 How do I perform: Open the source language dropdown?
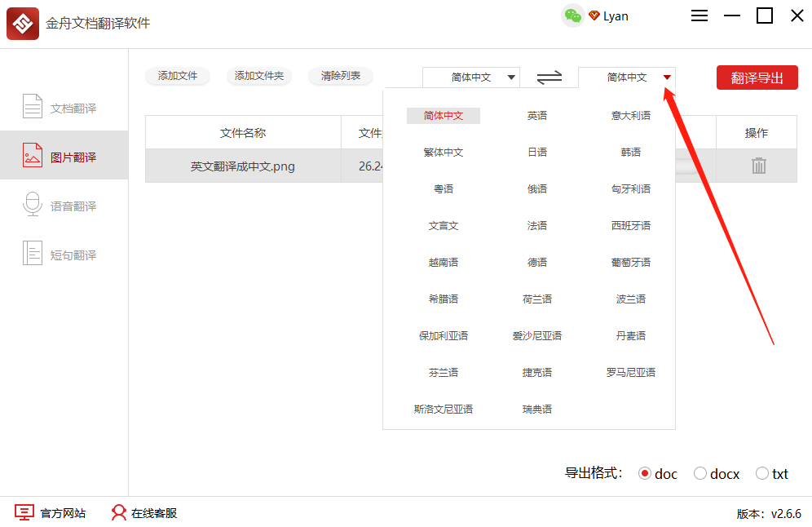click(x=470, y=77)
